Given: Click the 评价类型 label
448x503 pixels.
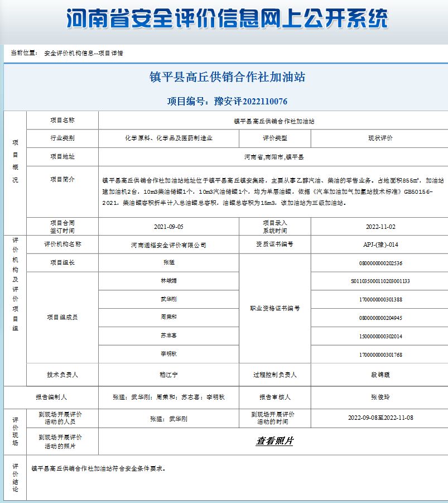Looking at the screenshot, I should click(275, 138).
